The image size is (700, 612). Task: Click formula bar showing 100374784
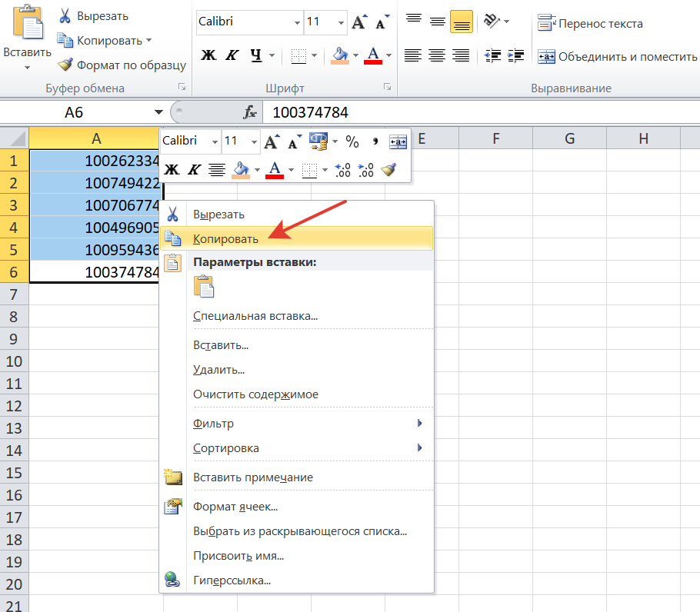(x=482, y=112)
